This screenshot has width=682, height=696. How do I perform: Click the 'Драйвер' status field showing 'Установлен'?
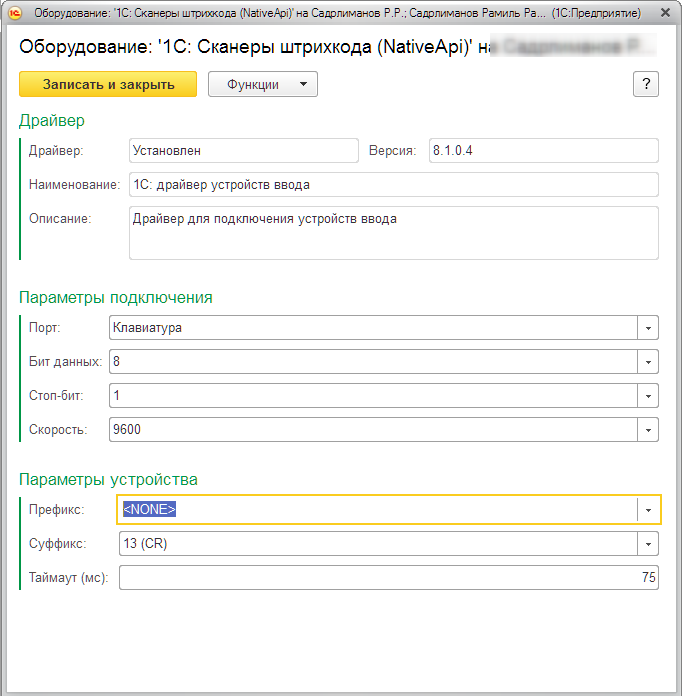pyautogui.click(x=244, y=150)
